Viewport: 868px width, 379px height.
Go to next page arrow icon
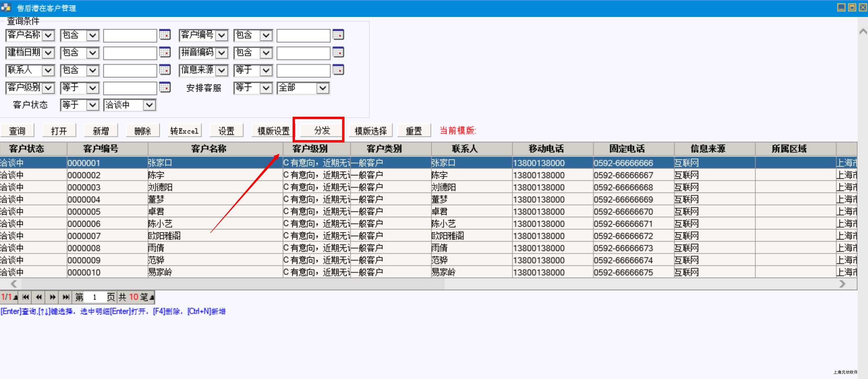(x=52, y=297)
